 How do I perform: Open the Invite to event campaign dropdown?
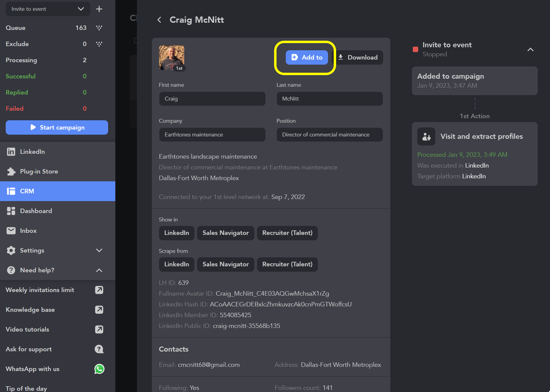click(x=48, y=9)
